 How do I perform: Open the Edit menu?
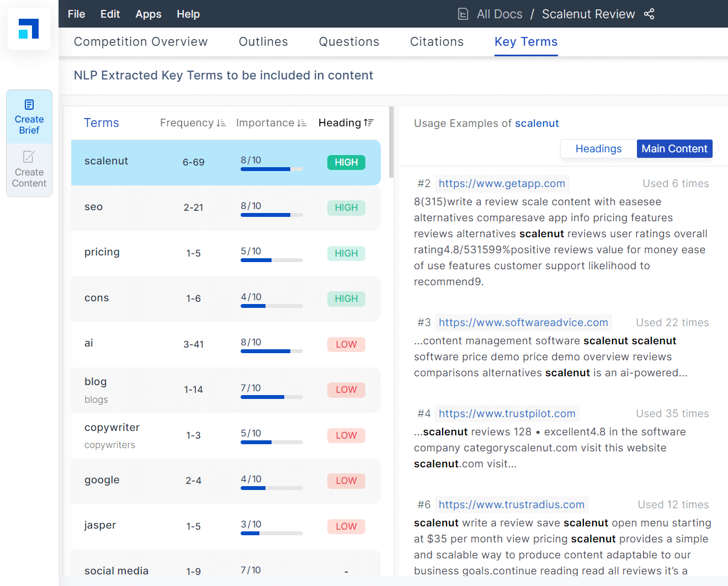click(x=110, y=14)
